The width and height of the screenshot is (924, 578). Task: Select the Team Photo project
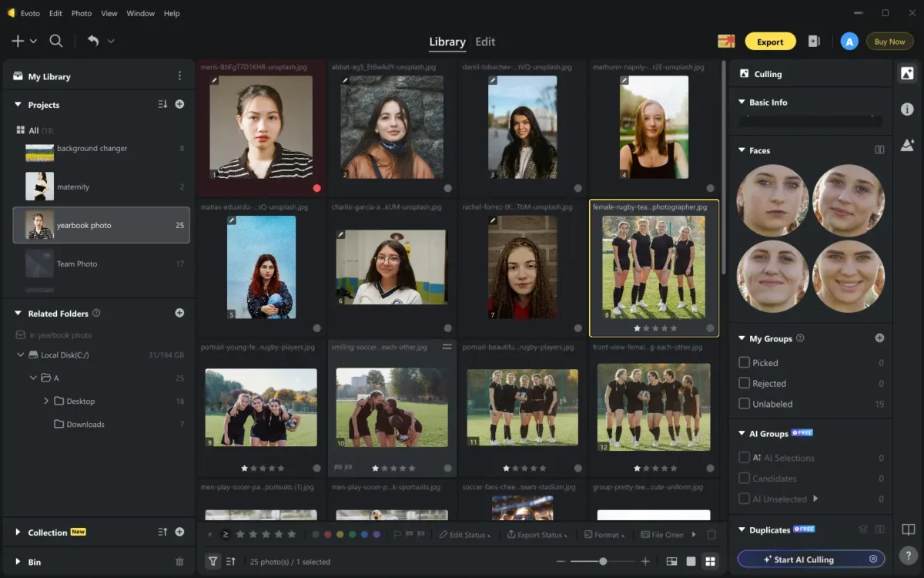[x=101, y=264]
